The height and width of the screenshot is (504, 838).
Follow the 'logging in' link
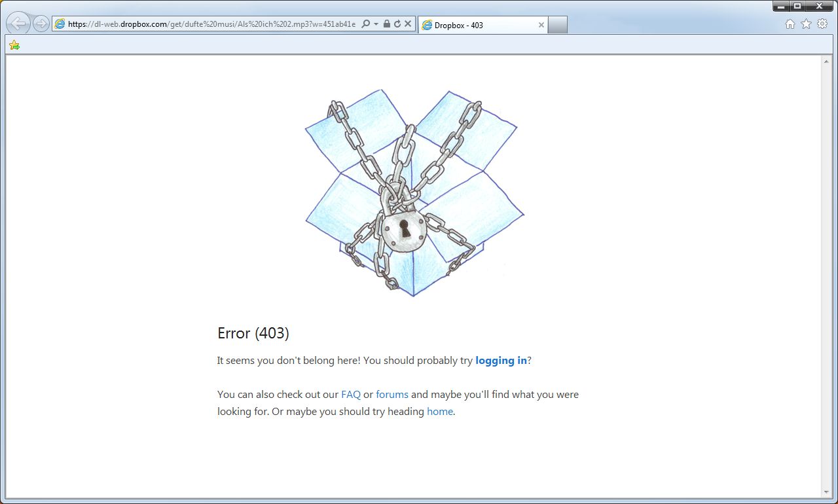(501, 361)
